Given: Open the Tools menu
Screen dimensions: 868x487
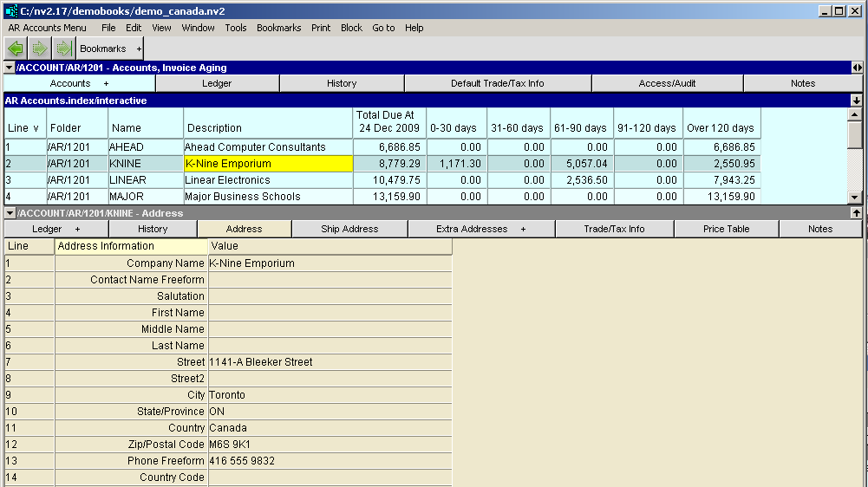Looking at the screenshot, I should pyautogui.click(x=236, y=28).
